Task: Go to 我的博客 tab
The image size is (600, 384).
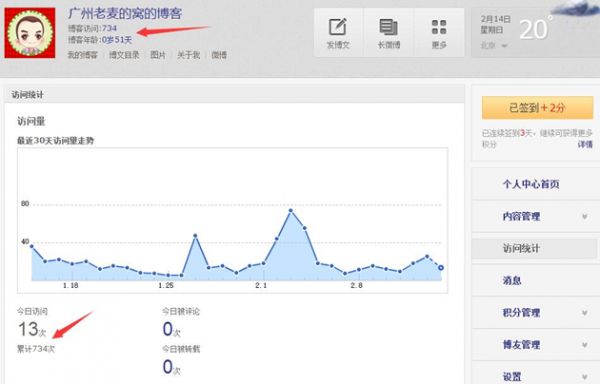Action: pos(83,55)
